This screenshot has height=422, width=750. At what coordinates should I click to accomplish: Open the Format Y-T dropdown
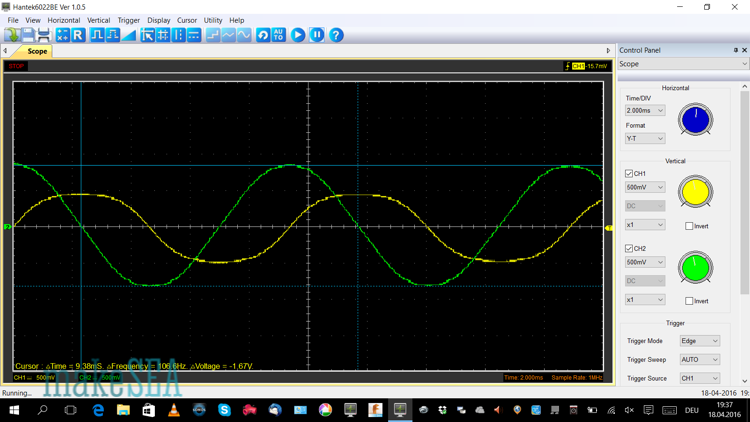pos(645,139)
